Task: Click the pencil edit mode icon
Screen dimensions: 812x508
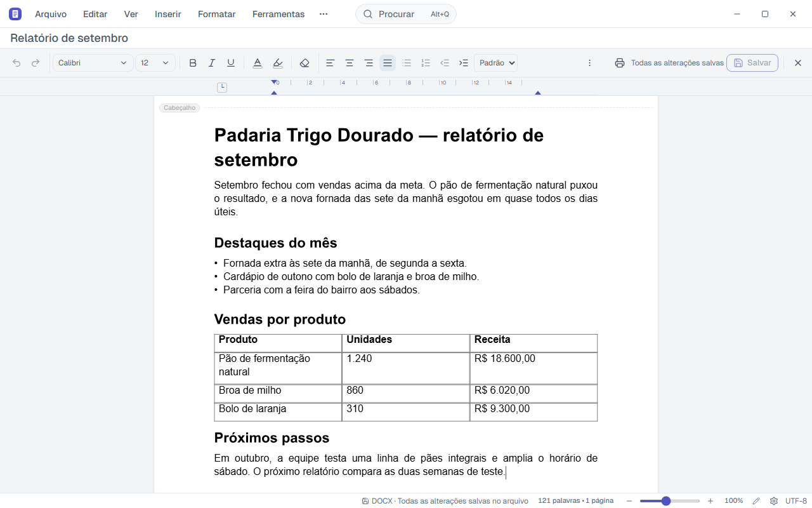Action: pyautogui.click(x=756, y=501)
